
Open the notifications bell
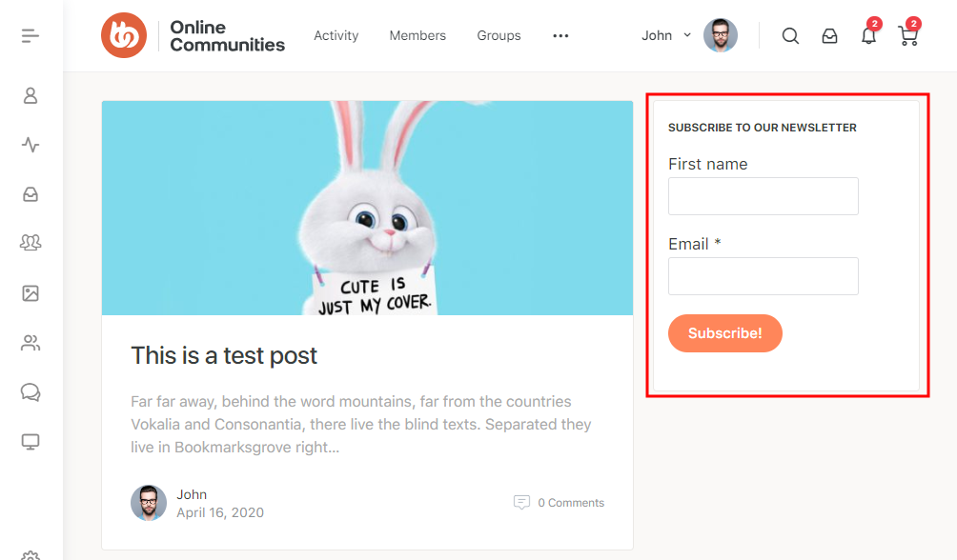tap(868, 36)
